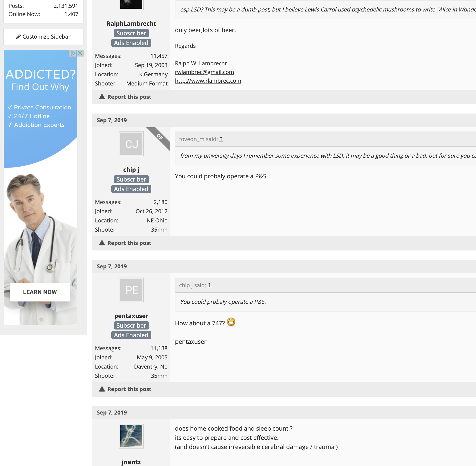
Task: Jump to chip j's quoted post via the arrow
Action: [x=209, y=285]
